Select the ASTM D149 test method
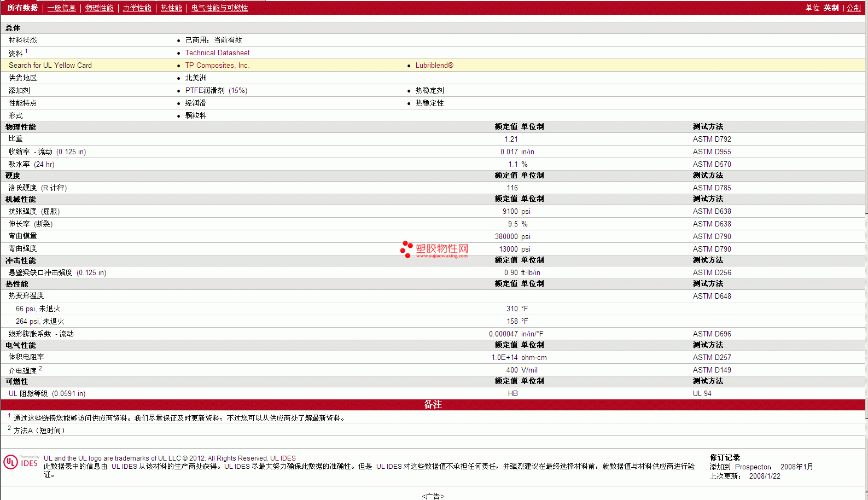The image size is (868, 500). [x=712, y=370]
